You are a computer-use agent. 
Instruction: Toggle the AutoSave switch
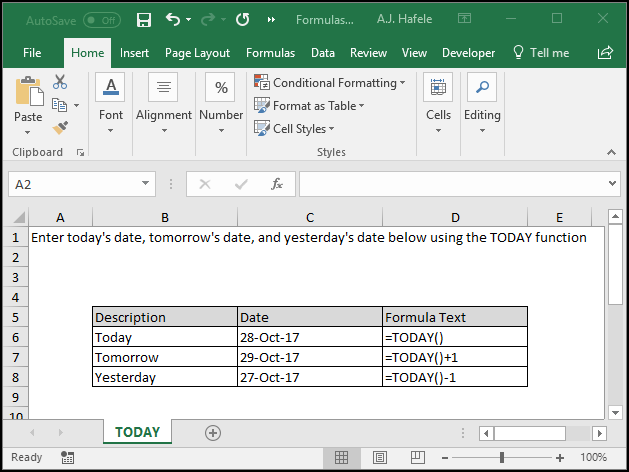[x=102, y=20]
